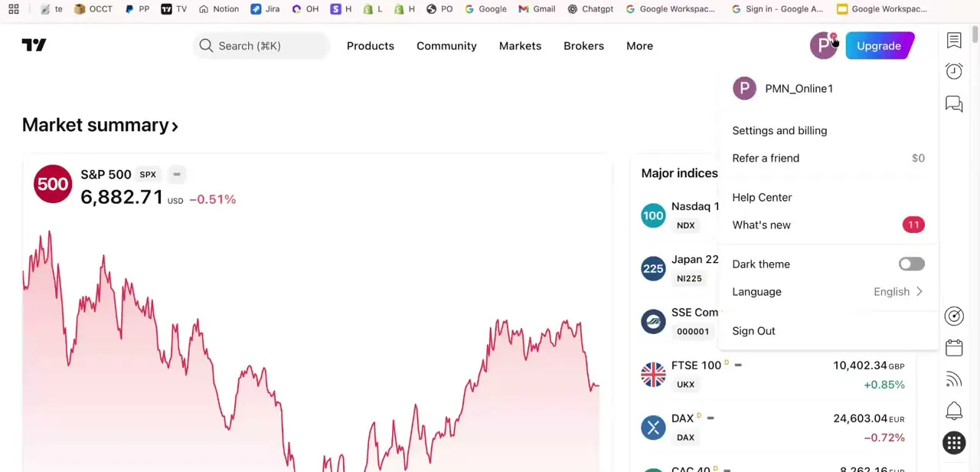This screenshot has width=980, height=472.
Task: Click the 24,603.04 DAX price
Action: click(x=860, y=418)
